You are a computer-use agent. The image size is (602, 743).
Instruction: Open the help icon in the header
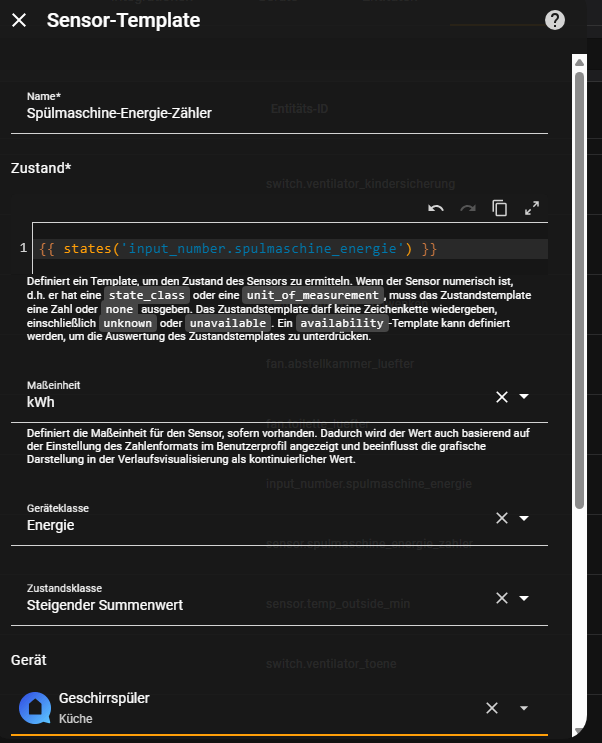[555, 20]
